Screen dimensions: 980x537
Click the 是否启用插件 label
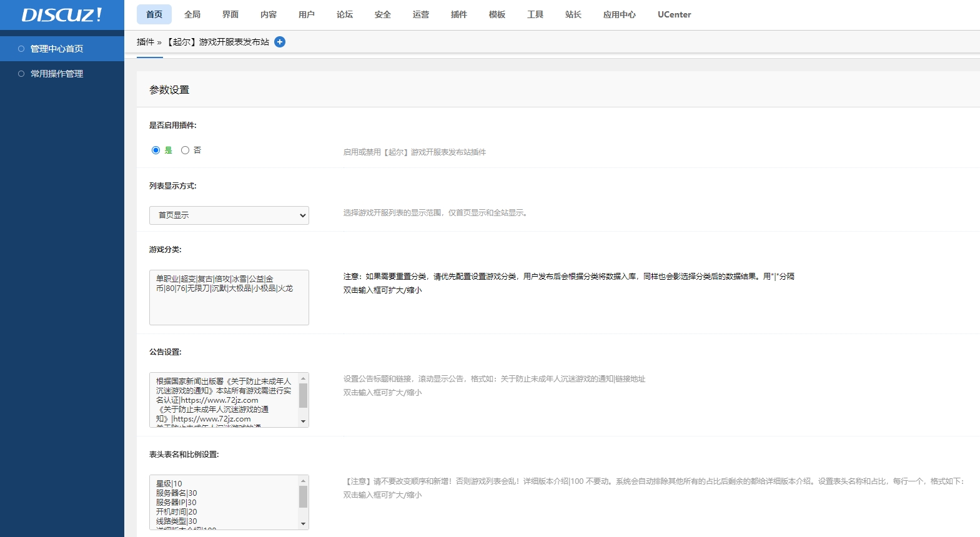(x=173, y=126)
